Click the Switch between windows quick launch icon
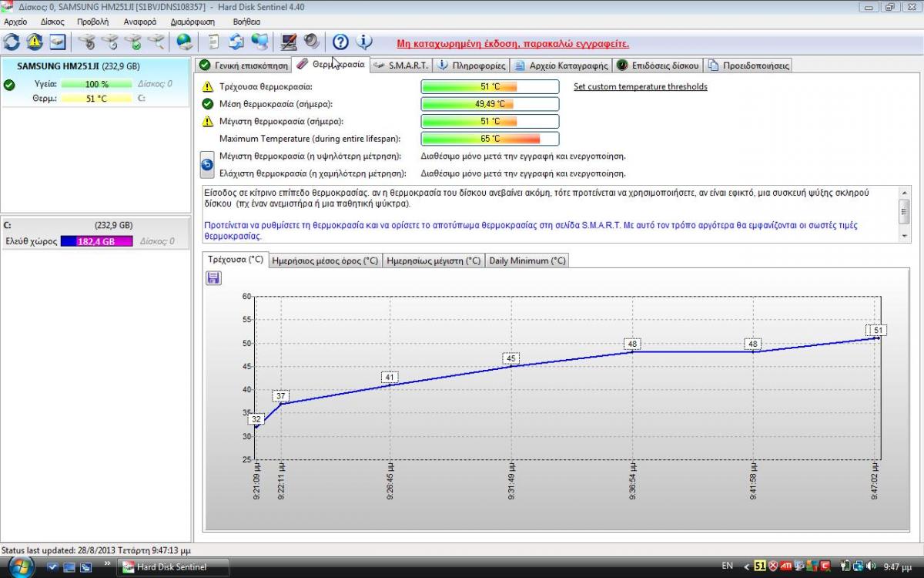924x578 pixels. pos(85,567)
